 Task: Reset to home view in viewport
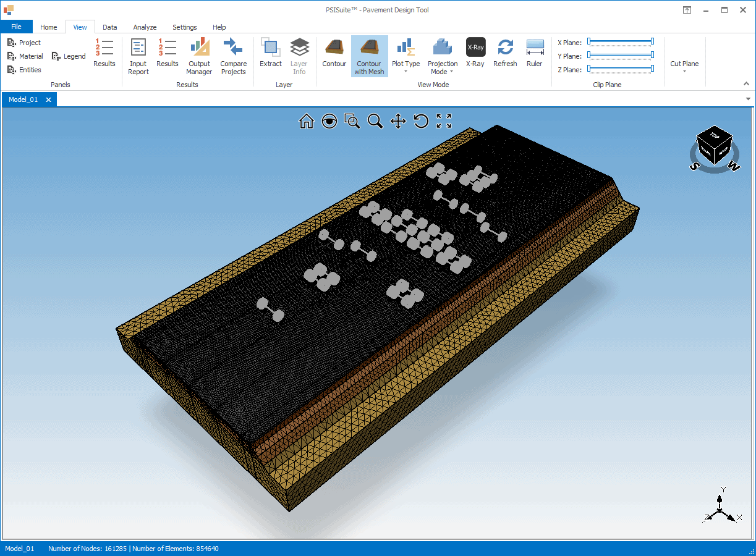pos(307,121)
